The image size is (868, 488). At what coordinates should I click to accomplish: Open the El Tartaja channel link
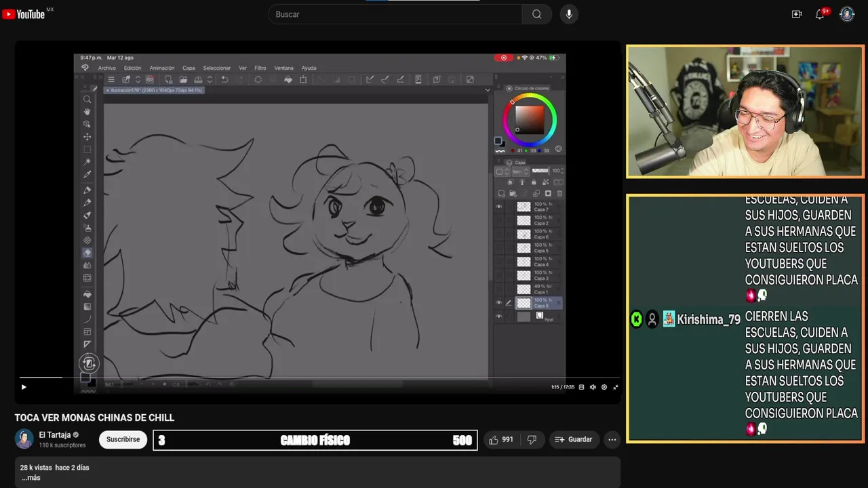pos(55,435)
